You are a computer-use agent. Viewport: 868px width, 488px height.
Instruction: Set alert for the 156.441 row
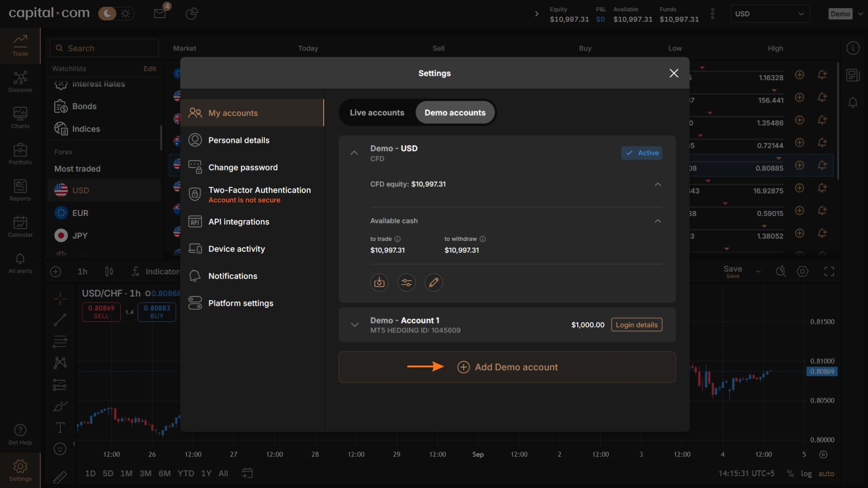click(x=822, y=97)
